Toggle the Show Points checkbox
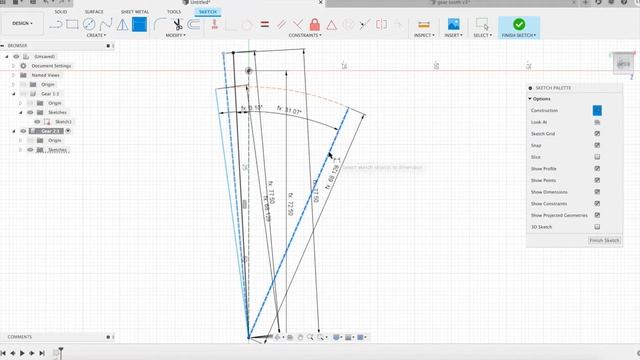This screenshot has width=640, height=360. tap(597, 180)
